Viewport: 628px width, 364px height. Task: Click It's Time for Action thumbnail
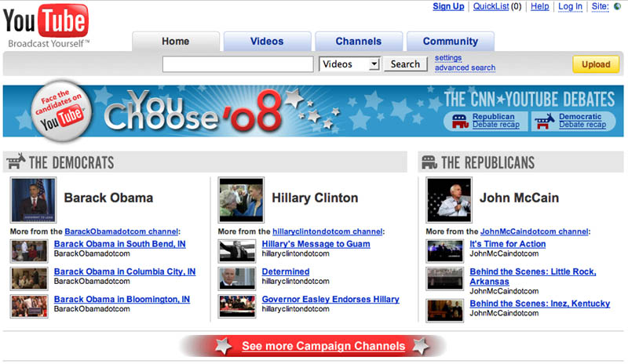tap(445, 251)
